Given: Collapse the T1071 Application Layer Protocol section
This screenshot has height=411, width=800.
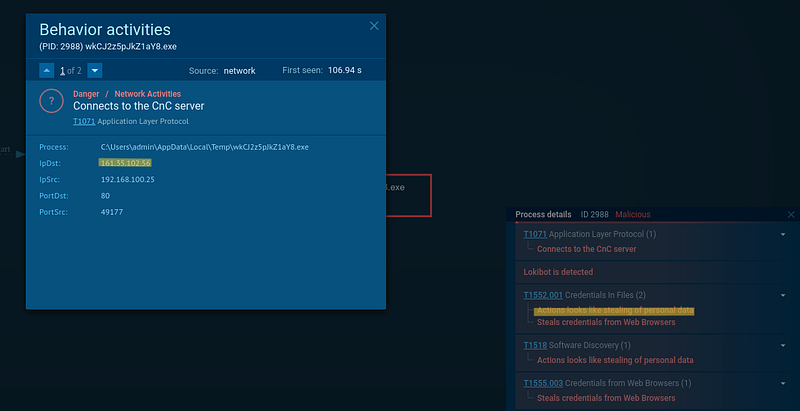Looking at the screenshot, I should click(x=783, y=234).
